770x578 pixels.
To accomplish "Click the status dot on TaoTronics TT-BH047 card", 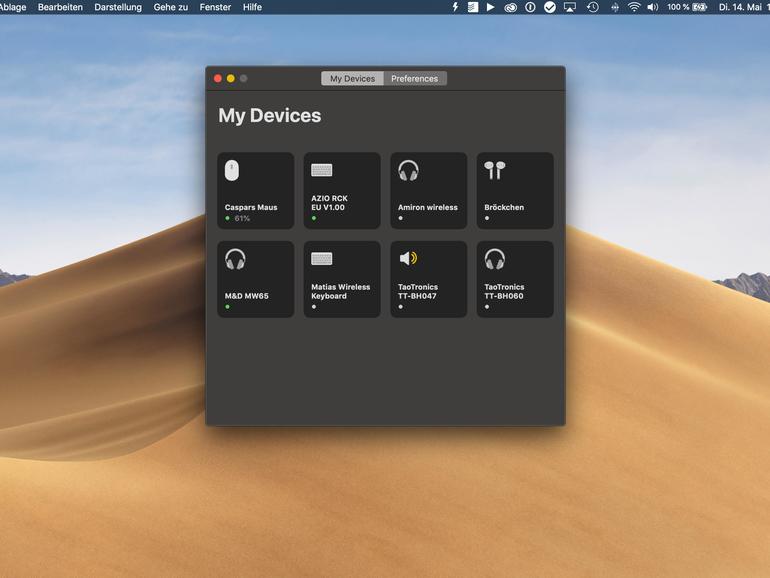I will point(400,306).
